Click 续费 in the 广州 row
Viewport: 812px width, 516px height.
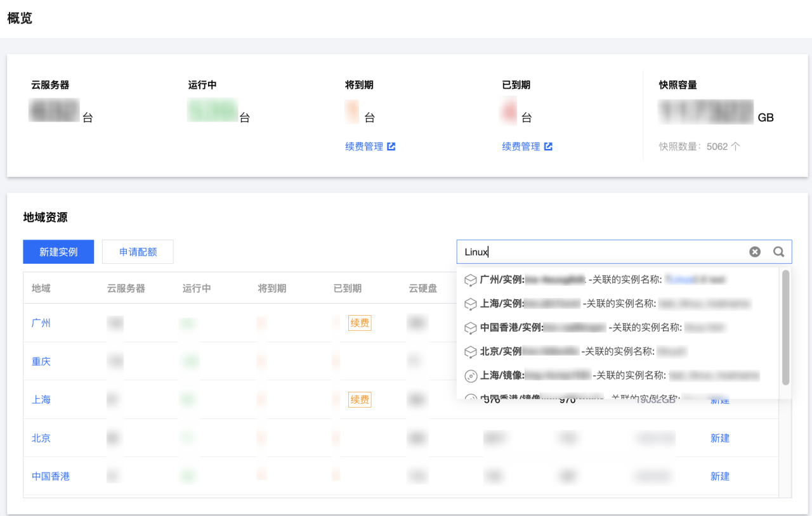[359, 323]
